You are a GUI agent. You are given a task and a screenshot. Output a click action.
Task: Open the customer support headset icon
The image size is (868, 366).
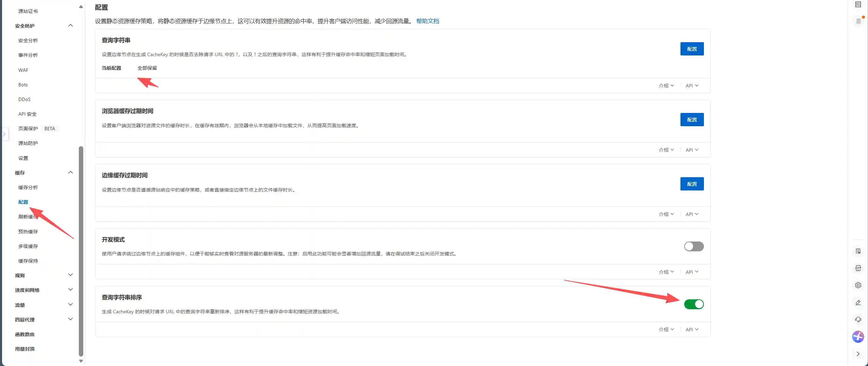858,319
